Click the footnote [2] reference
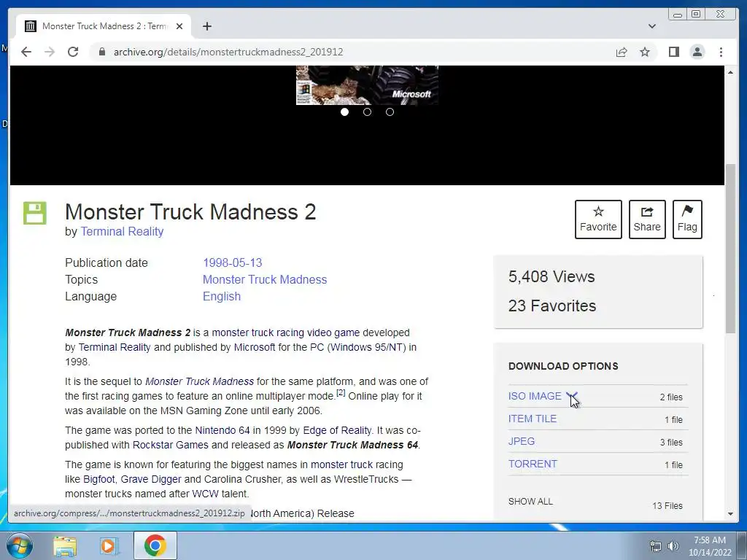Screen dimensions: 747x560 [x=341, y=393]
